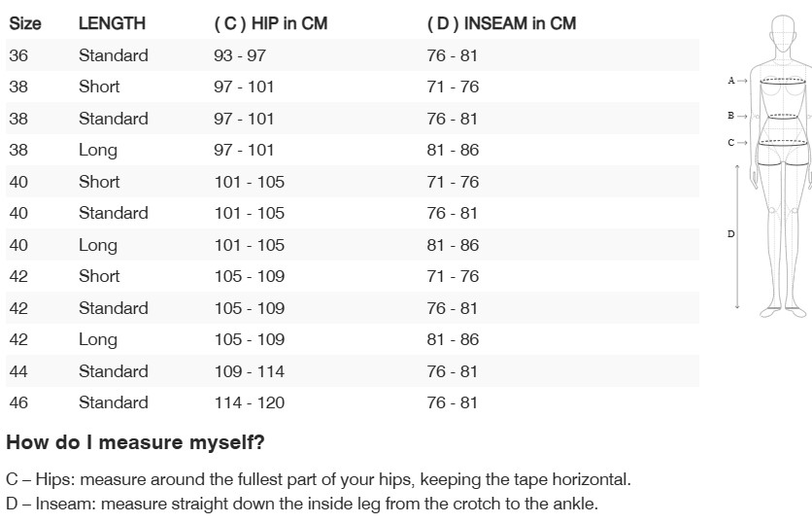
Task: Click the size 44 cell
Action: 18,371
